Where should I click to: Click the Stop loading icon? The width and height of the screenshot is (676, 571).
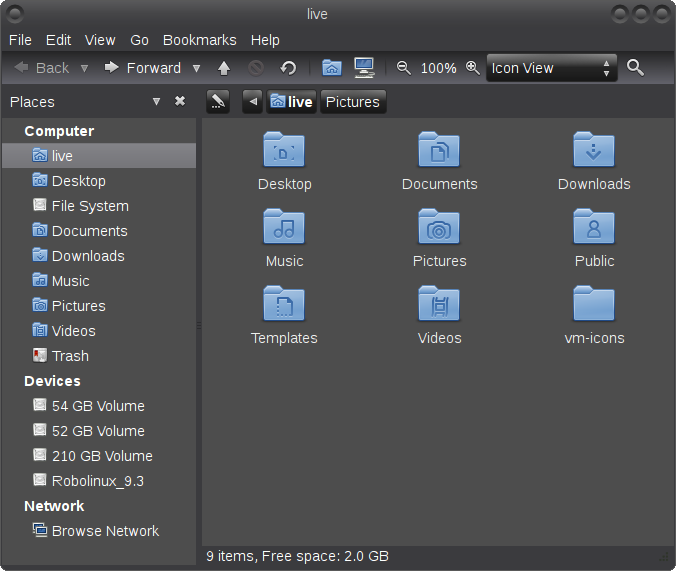point(256,68)
